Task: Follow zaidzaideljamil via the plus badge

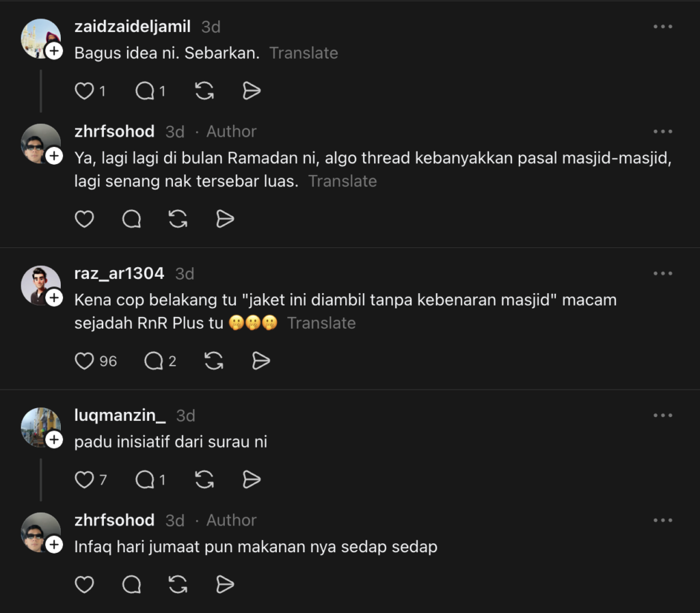Action: click(53, 51)
